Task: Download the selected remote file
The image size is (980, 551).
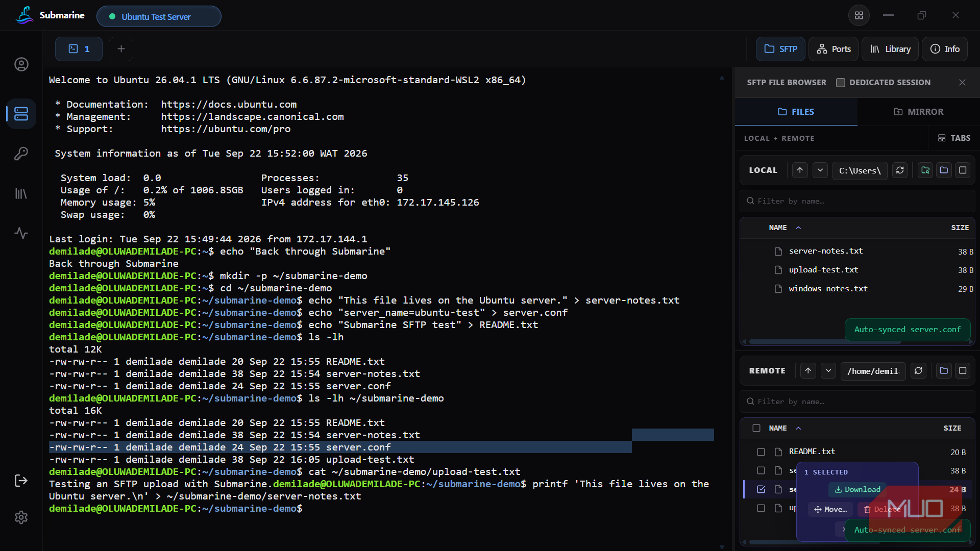Action: 857,489
